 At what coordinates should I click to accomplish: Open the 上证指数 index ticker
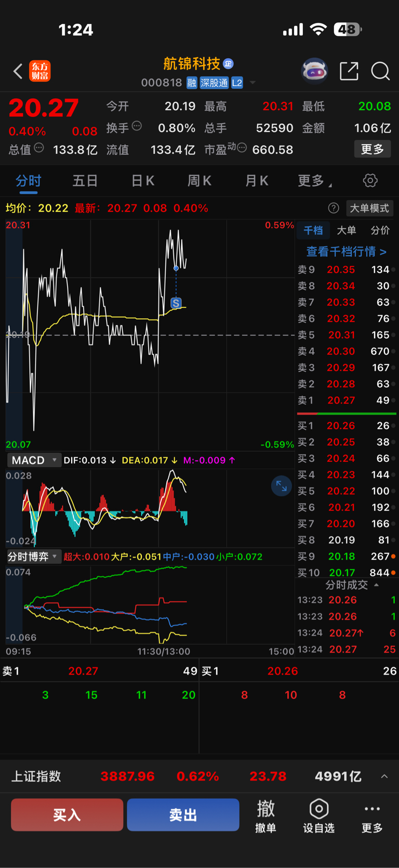(199, 776)
